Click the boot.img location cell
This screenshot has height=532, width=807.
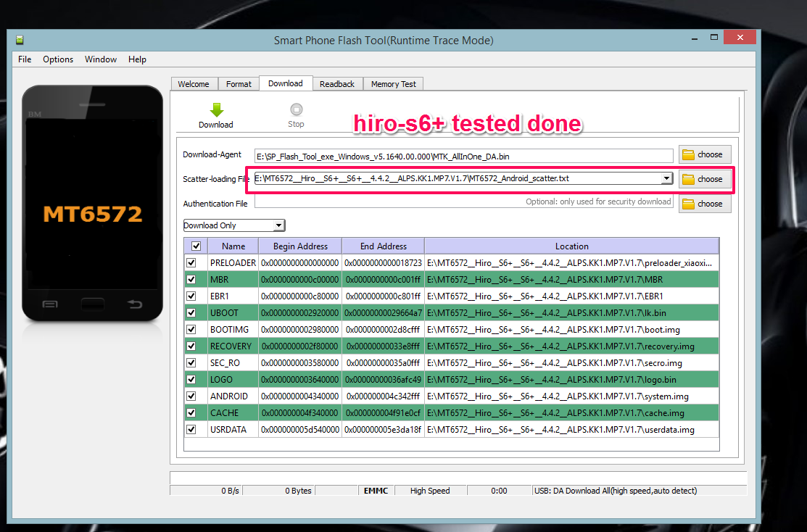[572, 329]
